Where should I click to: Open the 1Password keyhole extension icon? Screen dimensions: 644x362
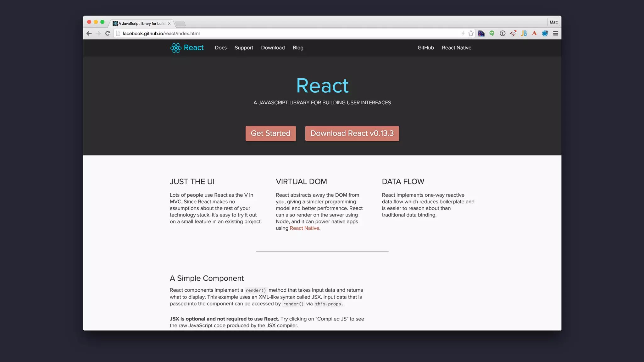coord(502,33)
